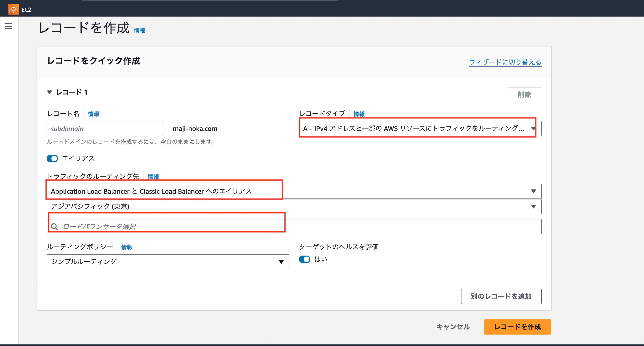644x346 pixels.
Task: Toggle the エイリアス alias switch
Action: (x=52, y=158)
